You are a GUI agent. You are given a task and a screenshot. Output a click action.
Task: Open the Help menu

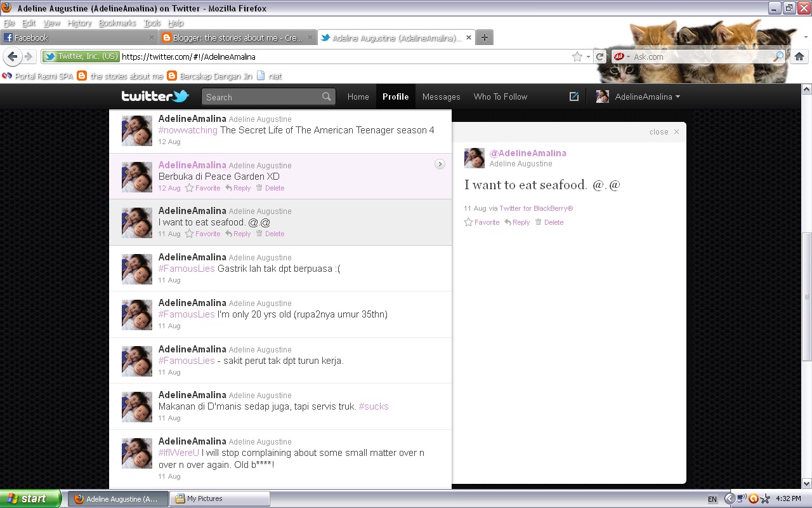(x=176, y=23)
